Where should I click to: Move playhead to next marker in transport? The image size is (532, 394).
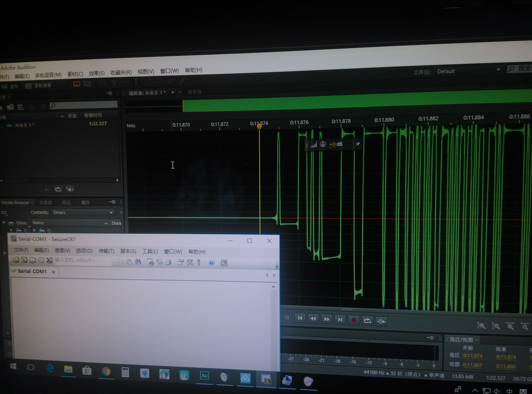[340, 320]
